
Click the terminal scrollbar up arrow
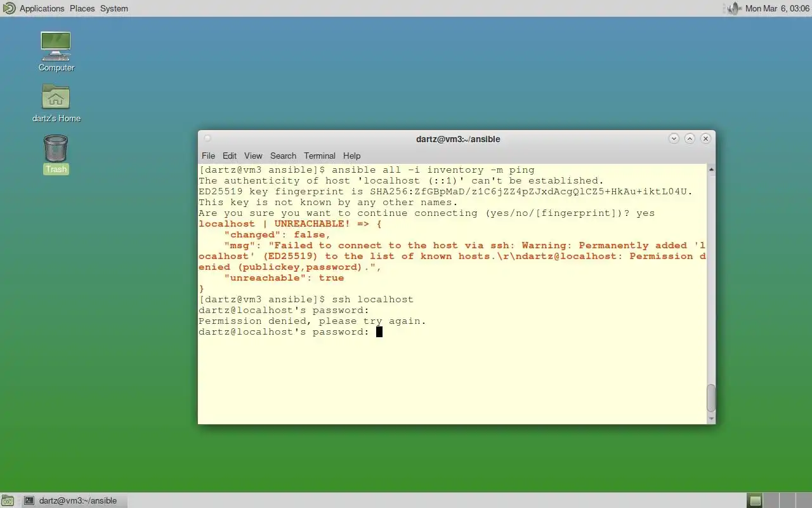(711, 169)
